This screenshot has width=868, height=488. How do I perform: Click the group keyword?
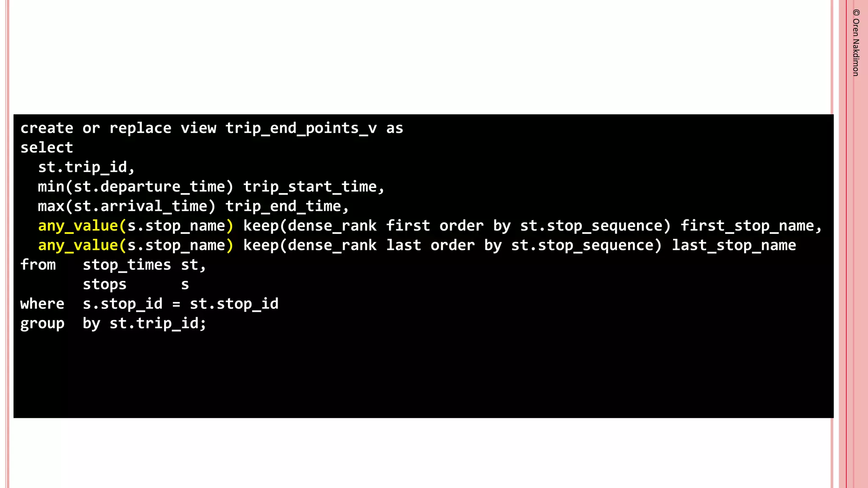tap(42, 324)
